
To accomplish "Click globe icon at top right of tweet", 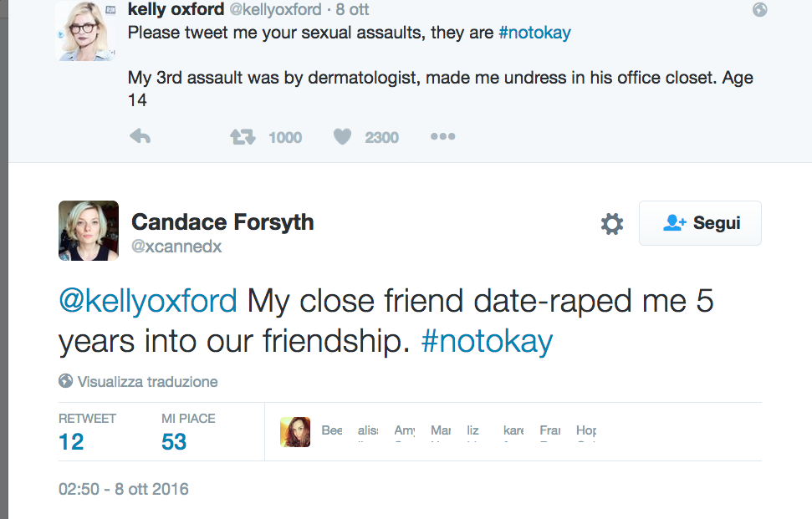I will point(760,10).
